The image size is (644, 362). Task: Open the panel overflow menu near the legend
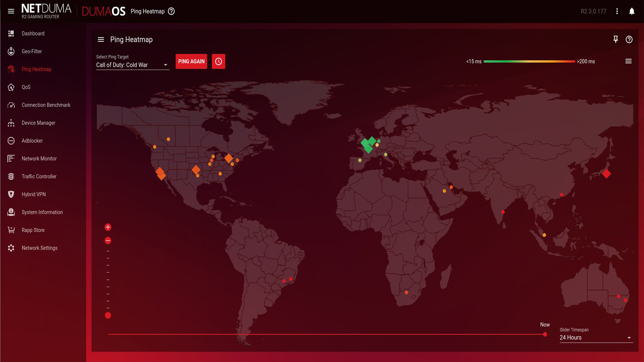[629, 61]
